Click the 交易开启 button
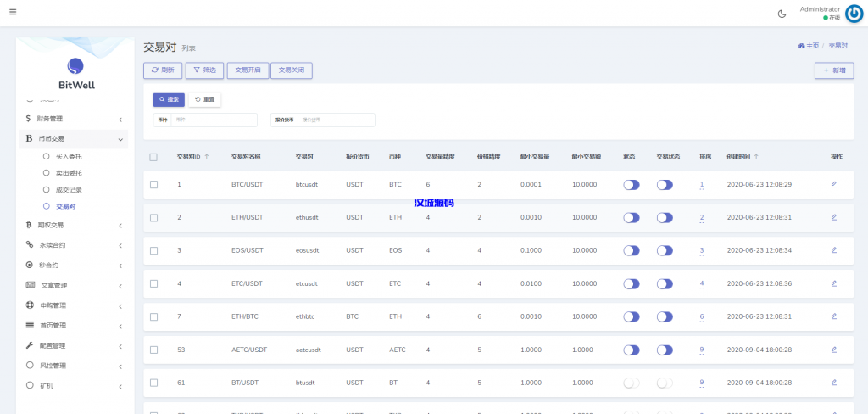Image resolution: width=868 pixels, height=414 pixels. pos(248,70)
